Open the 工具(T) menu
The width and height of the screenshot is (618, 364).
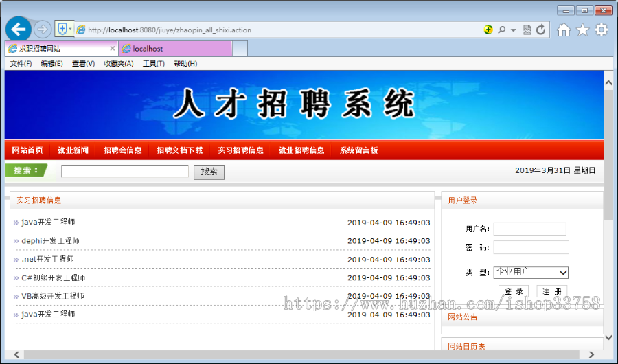coord(154,63)
